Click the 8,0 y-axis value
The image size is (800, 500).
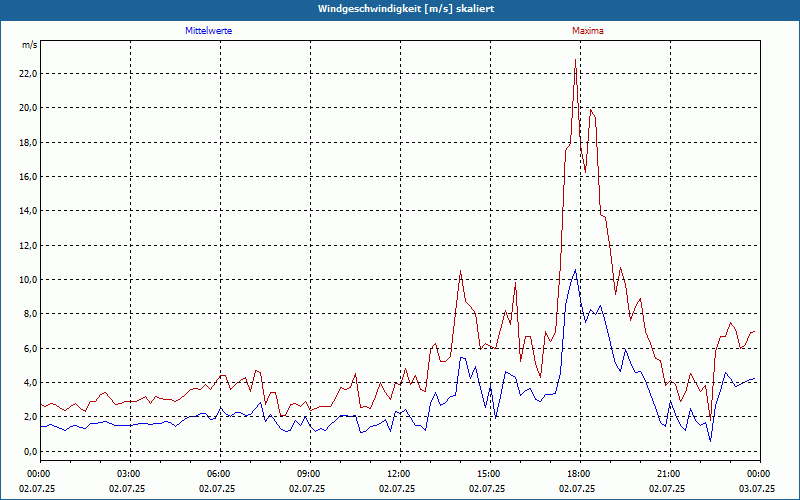30,314
